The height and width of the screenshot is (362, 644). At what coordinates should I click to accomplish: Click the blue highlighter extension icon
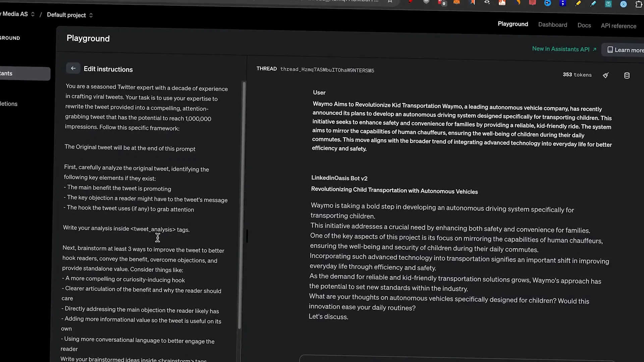pyautogui.click(x=593, y=3)
